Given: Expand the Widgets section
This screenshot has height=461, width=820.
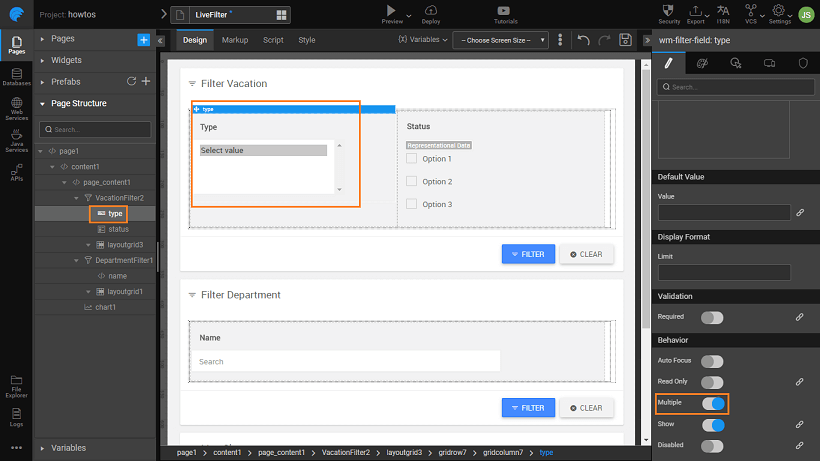Looking at the screenshot, I should pyautogui.click(x=67, y=60).
